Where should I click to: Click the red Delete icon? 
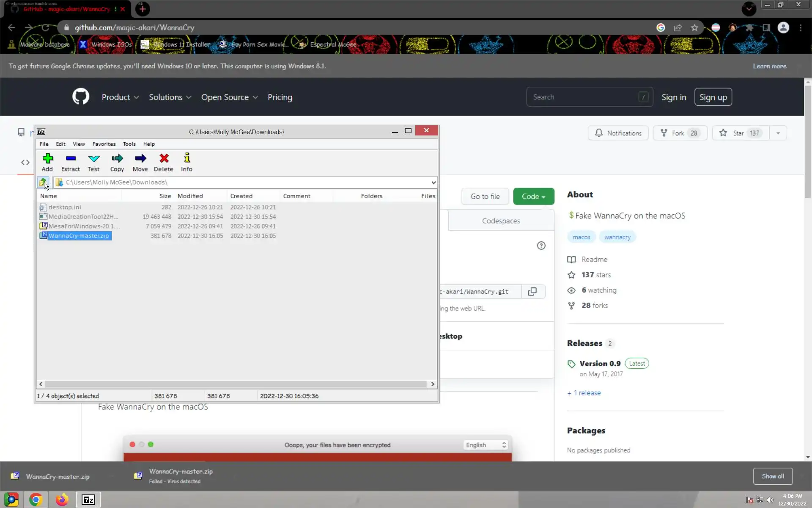click(x=164, y=159)
